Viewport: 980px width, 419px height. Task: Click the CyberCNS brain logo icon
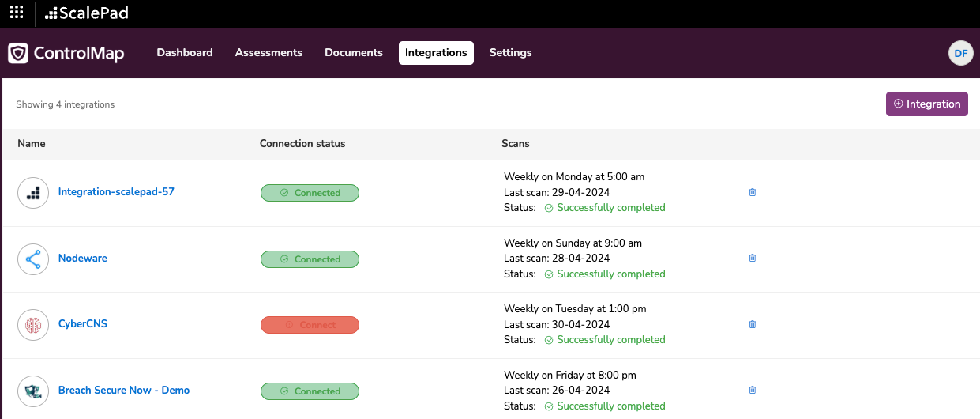pyautogui.click(x=33, y=324)
